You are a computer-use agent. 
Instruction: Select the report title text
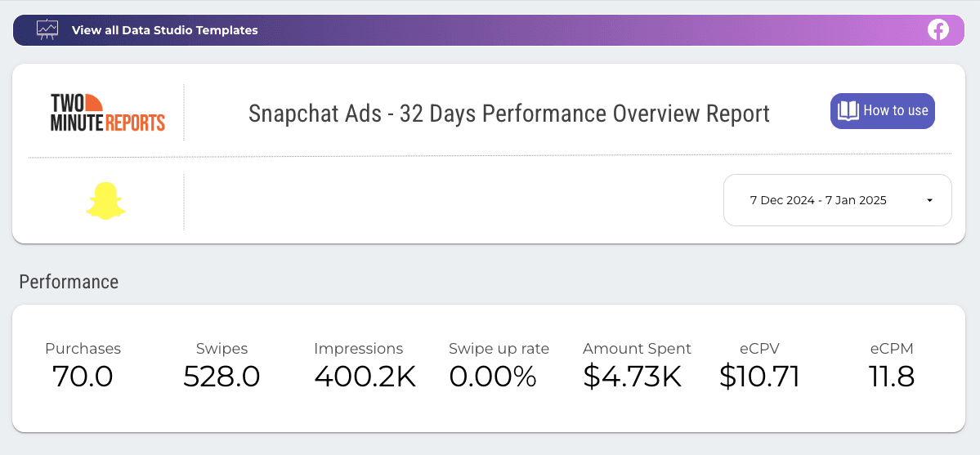coord(508,113)
